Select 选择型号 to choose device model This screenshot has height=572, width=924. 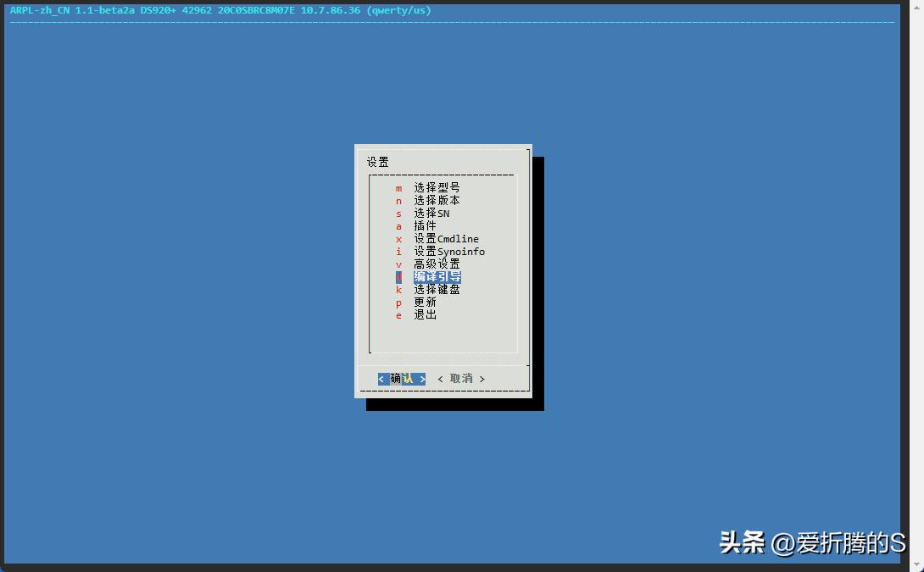tap(436, 188)
